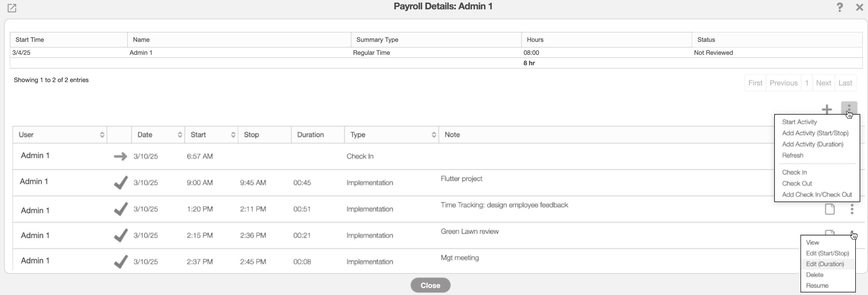This screenshot has width=868, height=295.
Task: Click the Admin 1 summary row
Action: pos(141,52)
